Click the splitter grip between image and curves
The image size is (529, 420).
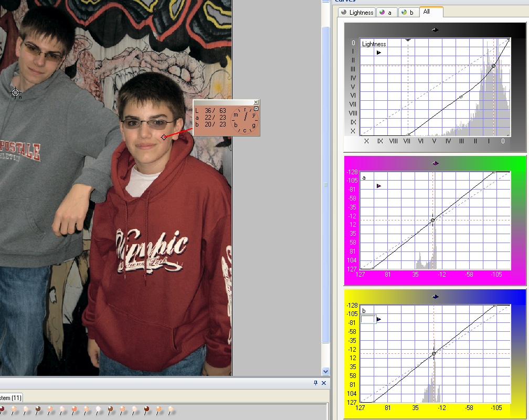pos(325,185)
